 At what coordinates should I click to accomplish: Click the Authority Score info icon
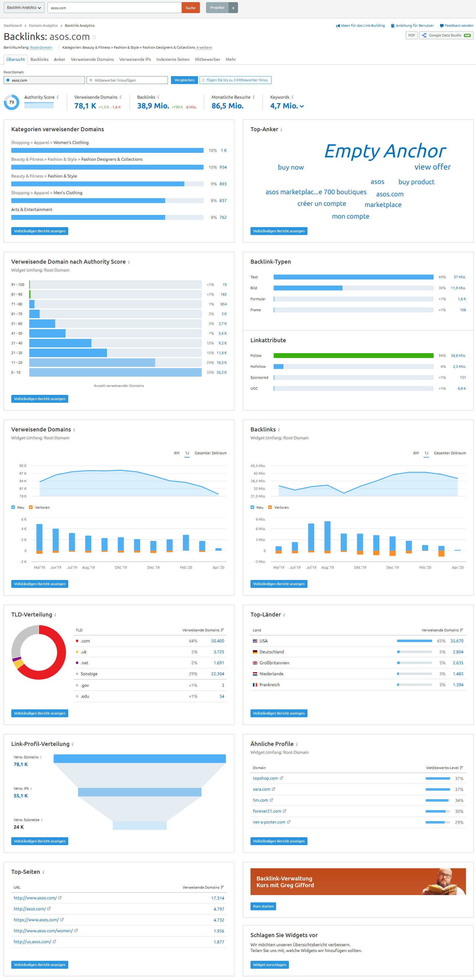coord(58,97)
